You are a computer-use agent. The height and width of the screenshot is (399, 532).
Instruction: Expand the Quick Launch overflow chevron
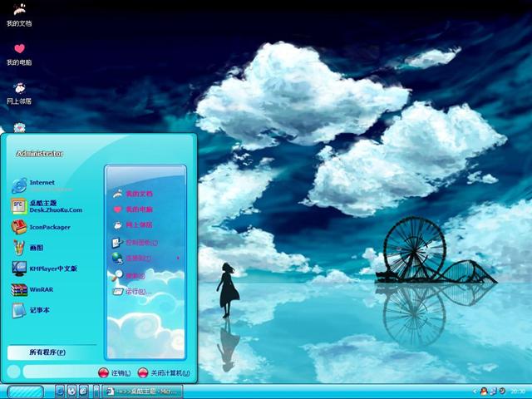click(96, 392)
